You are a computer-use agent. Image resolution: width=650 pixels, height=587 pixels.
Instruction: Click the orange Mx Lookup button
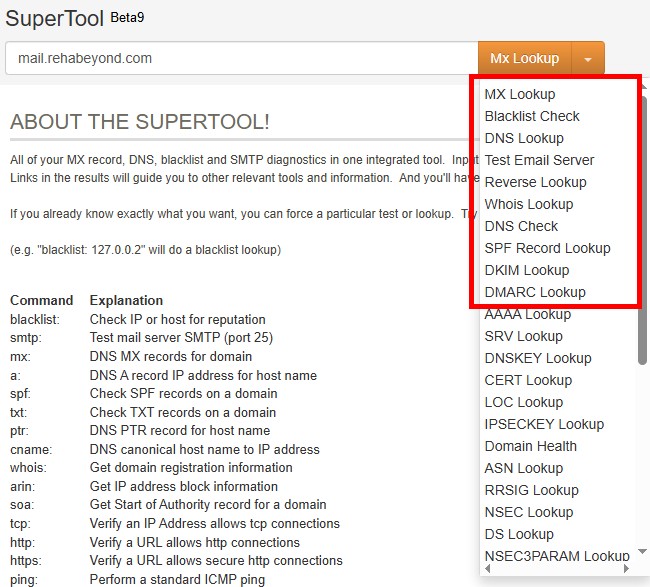point(524,58)
